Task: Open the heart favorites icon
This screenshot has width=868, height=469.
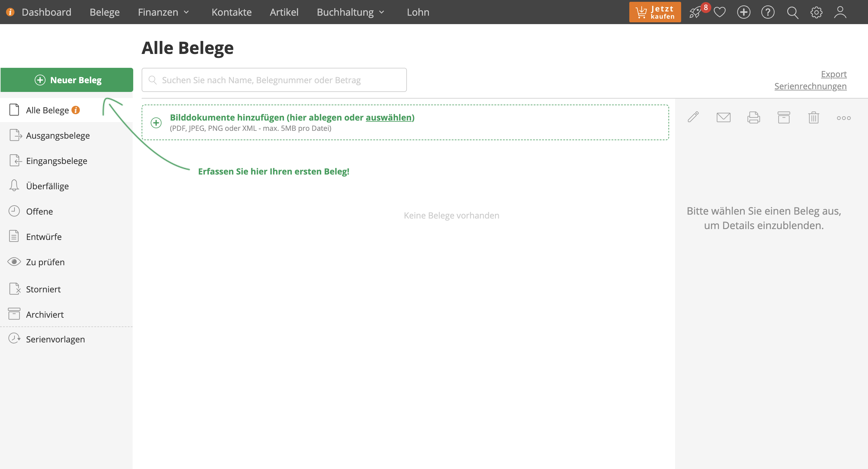Action: 719,12
